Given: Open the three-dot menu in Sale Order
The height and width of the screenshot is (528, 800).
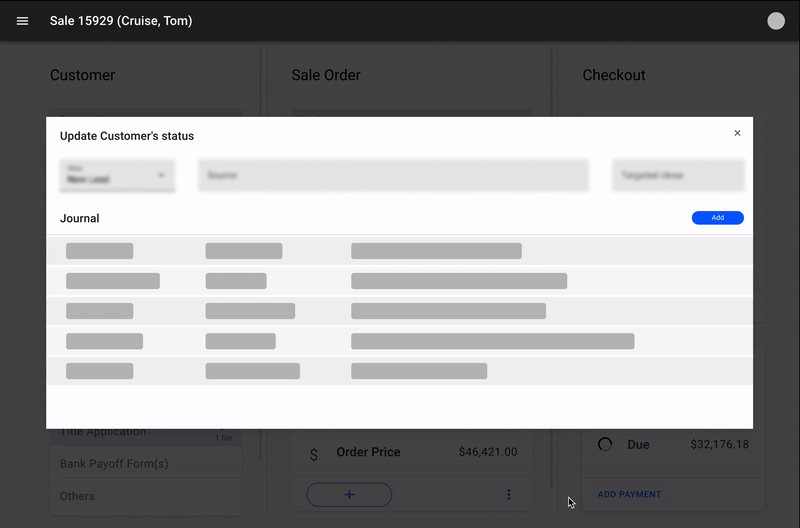Looking at the screenshot, I should [509, 494].
